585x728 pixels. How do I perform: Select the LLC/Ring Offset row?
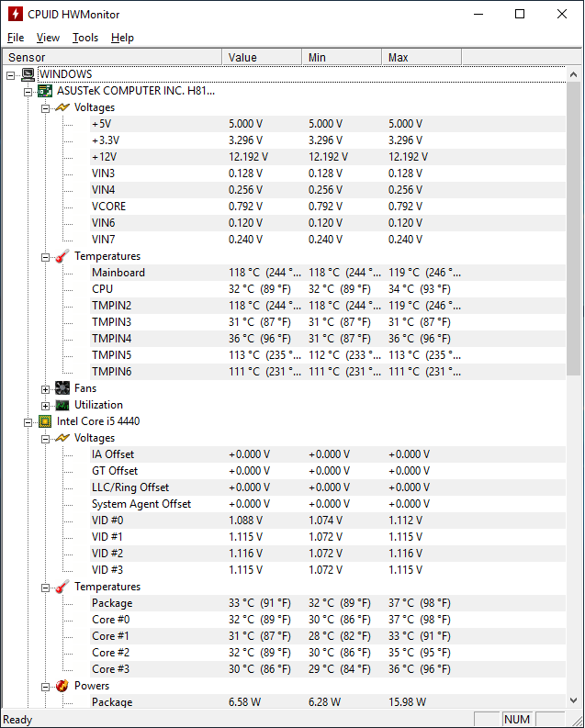(328, 487)
